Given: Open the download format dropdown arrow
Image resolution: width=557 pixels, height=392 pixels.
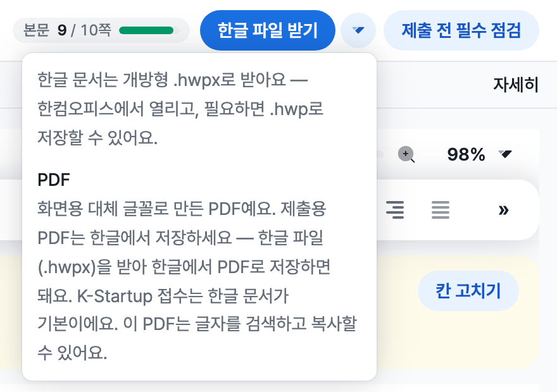Looking at the screenshot, I should [x=358, y=30].
